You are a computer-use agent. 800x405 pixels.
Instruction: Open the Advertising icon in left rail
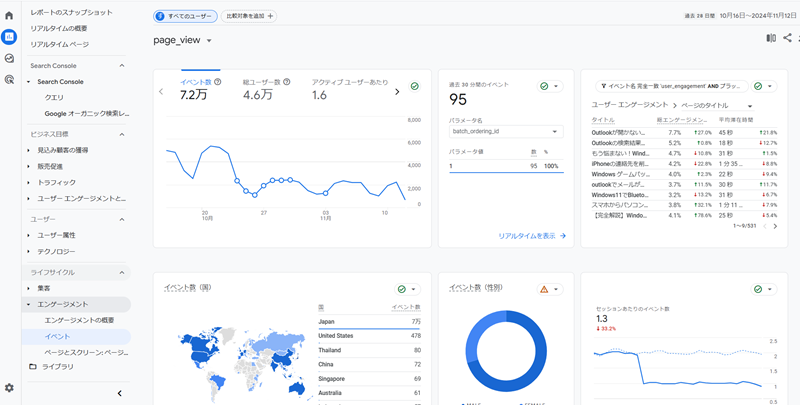click(9, 79)
